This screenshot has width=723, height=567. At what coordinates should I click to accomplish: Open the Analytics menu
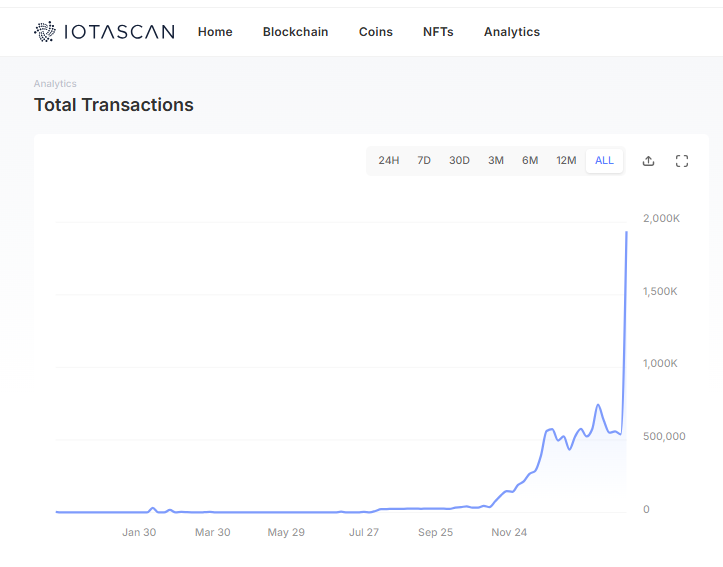(x=512, y=32)
